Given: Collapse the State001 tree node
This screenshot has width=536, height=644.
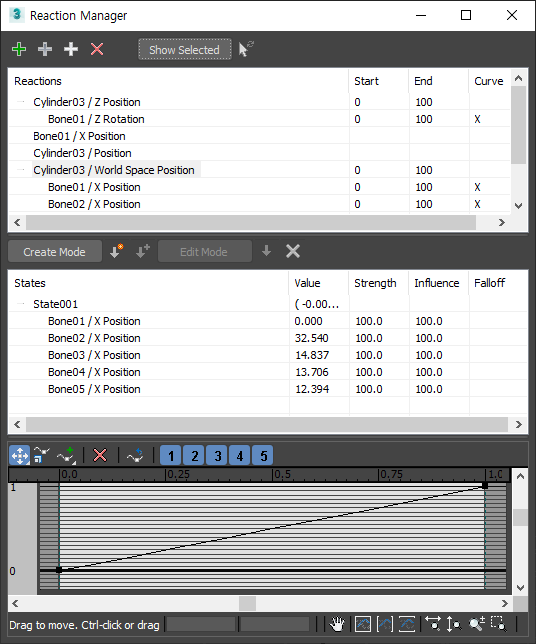Looking at the screenshot, I should point(21,304).
